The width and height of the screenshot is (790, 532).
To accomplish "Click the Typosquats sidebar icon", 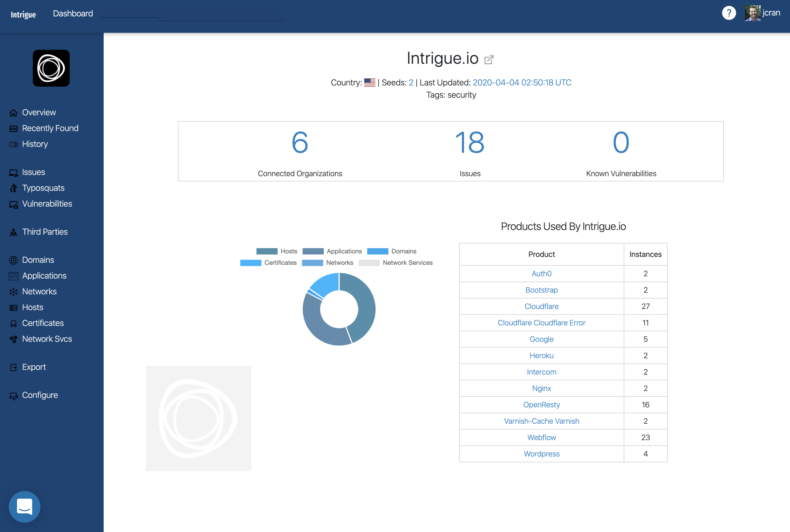I will [x=13, y=188].
